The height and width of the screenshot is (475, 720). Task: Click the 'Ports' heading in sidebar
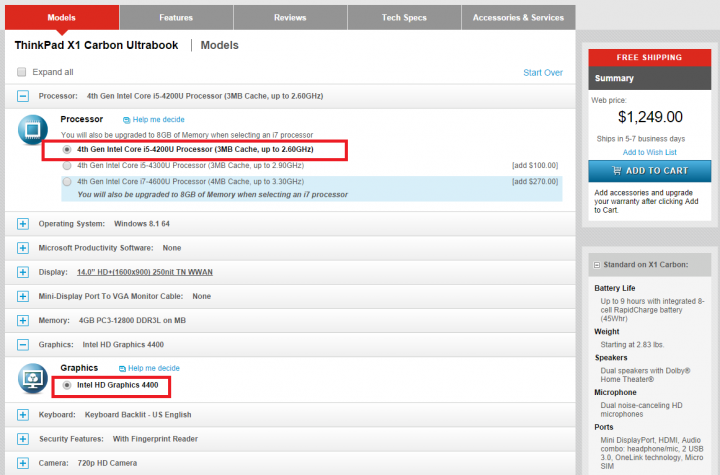tap(604, 427)
